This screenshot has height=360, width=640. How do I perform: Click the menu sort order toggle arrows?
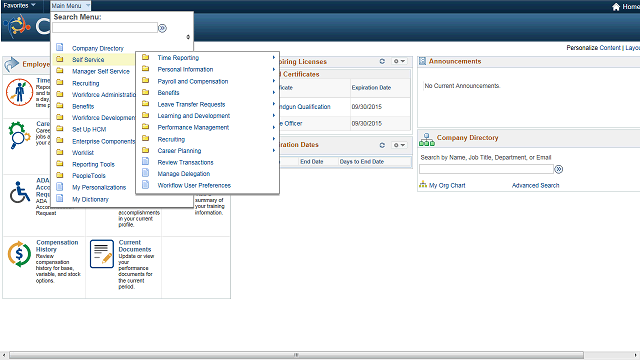188,37
